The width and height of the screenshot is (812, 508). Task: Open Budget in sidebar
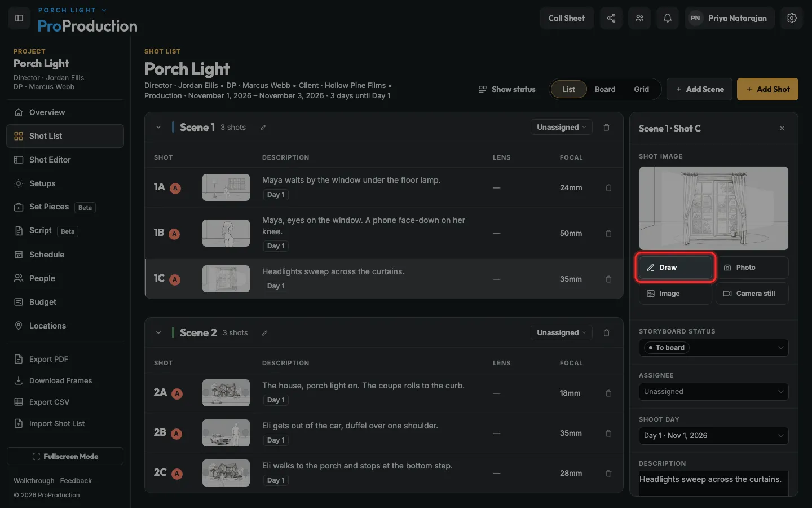(x=65, y=302)
